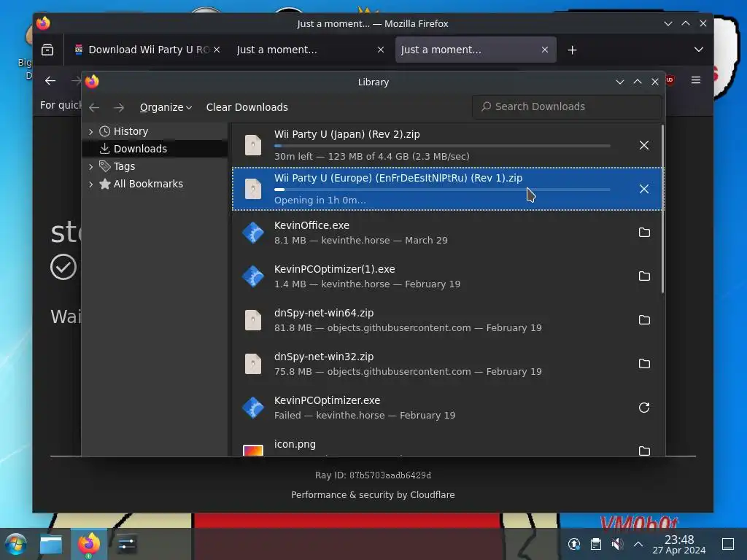Click the Ray ID text on Cloudflare page
This screenshot has height=560, width=747.
[373, 475]
